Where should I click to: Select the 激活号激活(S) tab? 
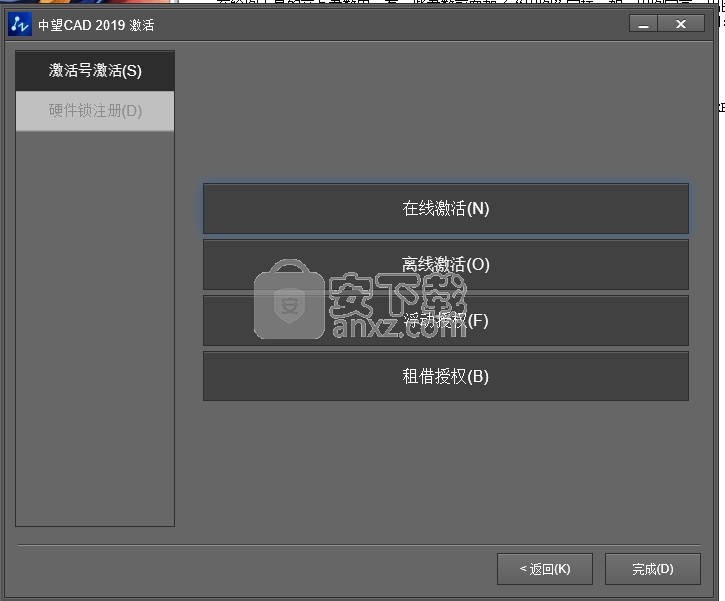click(95, 71)
